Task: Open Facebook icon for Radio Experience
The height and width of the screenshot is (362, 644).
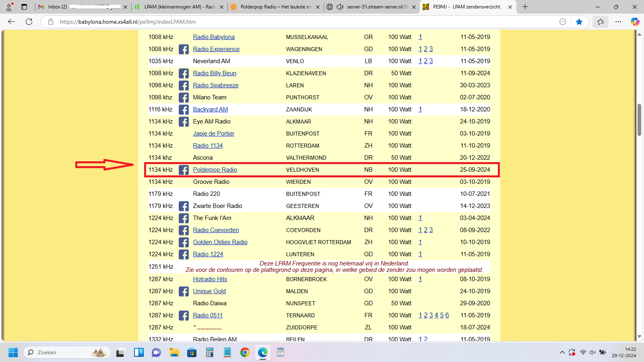Action: (x=184, y=49)
